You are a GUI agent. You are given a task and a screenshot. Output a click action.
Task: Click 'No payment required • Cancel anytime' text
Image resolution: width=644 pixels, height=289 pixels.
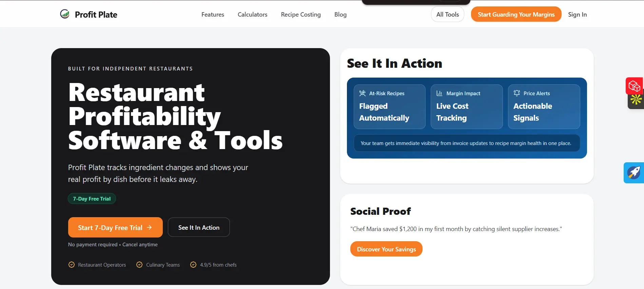coord(113,245)
